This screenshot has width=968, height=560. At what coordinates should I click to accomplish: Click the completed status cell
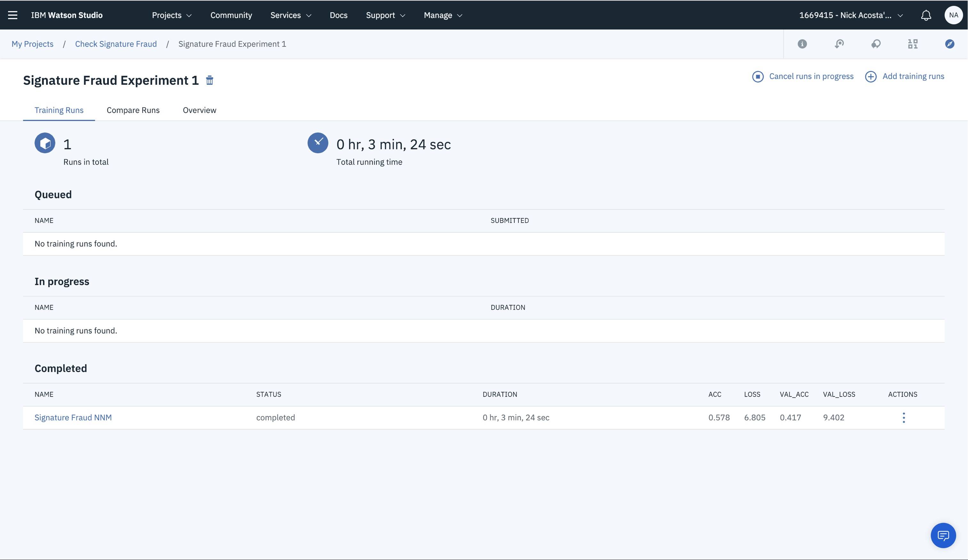[x=276, y=417]
